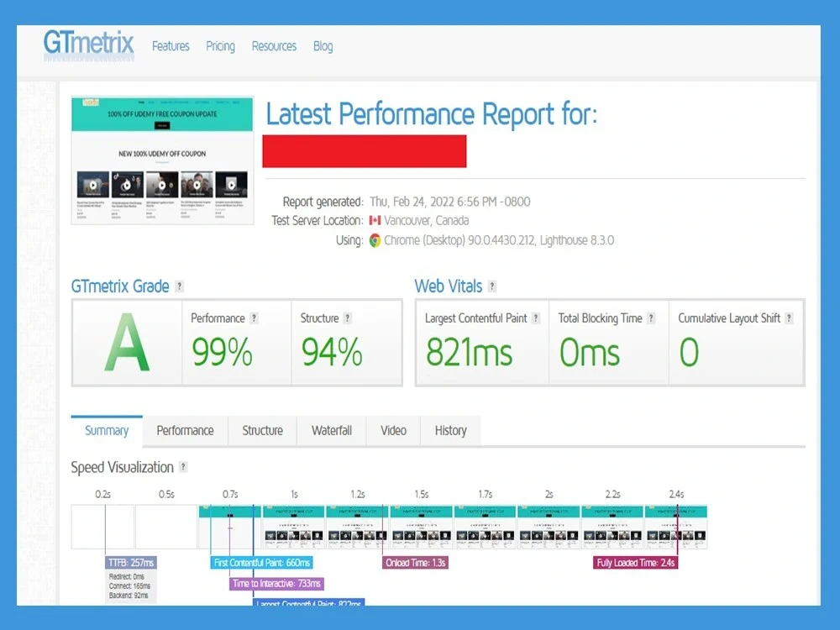
Task: Click the filmstrip frame at 2.4s
Action: point(676,528)
